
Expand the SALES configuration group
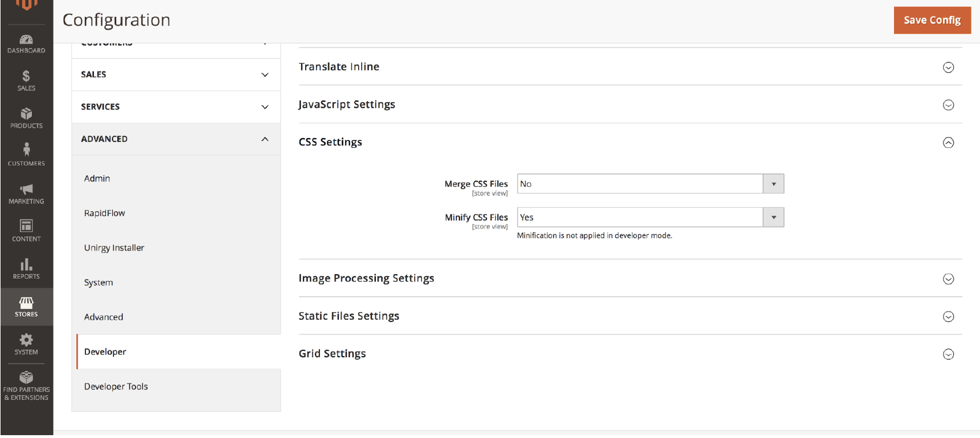[176, 75]
